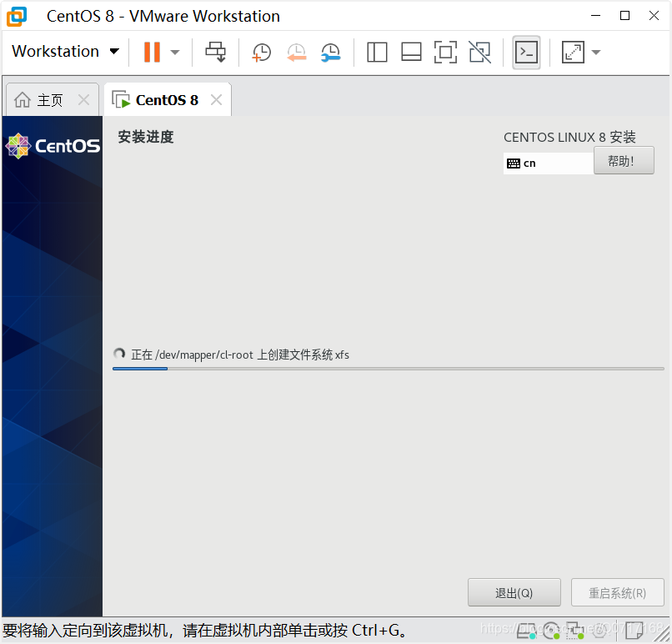This screenshot has width=672, height=644.
Task: Click Send Ctrl+Alt+Del to virtual machine icon
Action: tap(216, 52)
